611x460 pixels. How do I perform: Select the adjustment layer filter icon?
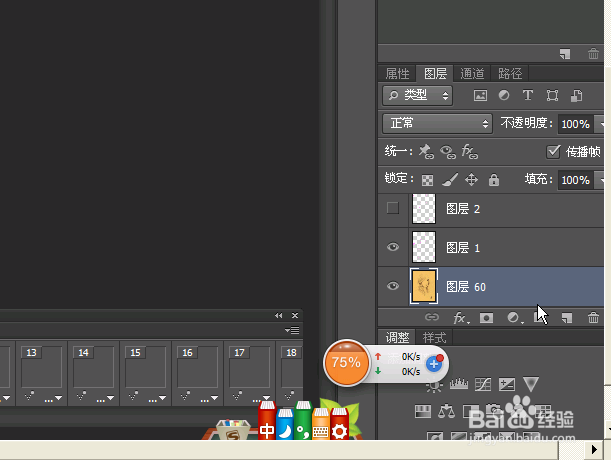(x=504, y=96)
